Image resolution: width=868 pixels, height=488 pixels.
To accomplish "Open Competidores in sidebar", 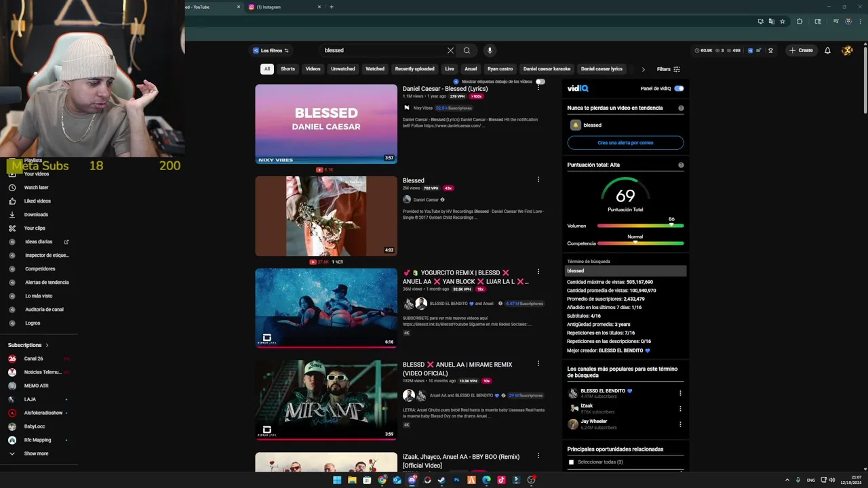I will pyautogui.click(x=39, y=268).
